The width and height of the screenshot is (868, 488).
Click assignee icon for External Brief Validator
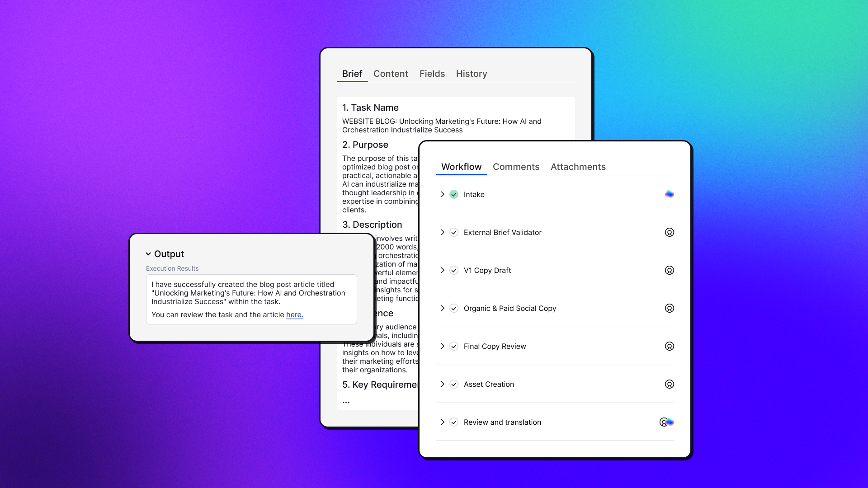click(670, 232)
